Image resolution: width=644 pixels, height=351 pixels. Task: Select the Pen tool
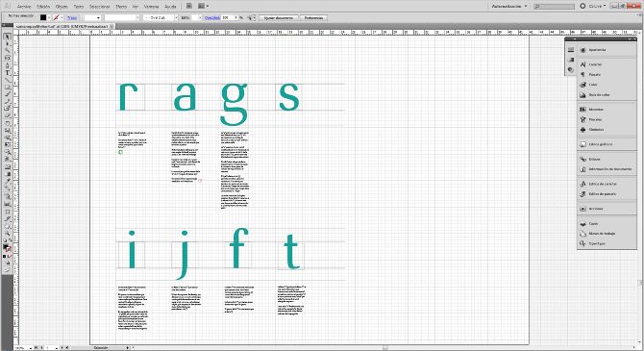(x=7, y=65)
